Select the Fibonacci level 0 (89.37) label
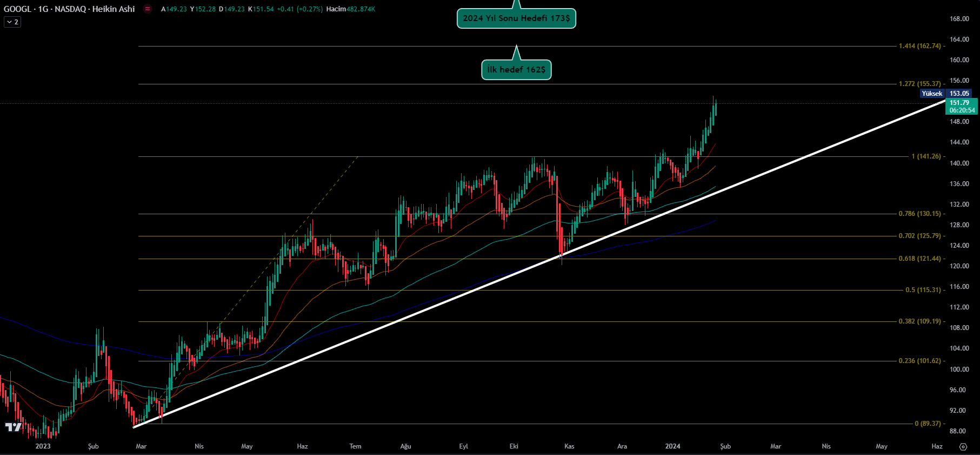 point(928,424)
